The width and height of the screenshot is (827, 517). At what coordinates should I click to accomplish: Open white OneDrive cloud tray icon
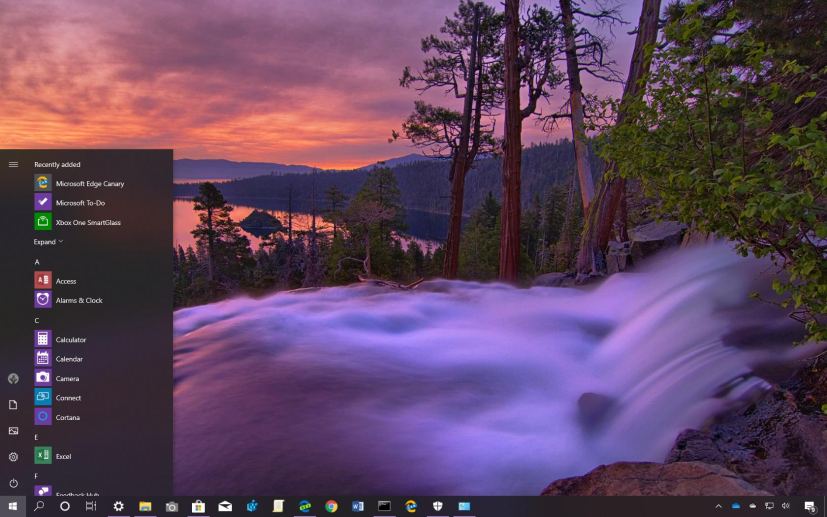coord(753,506)
